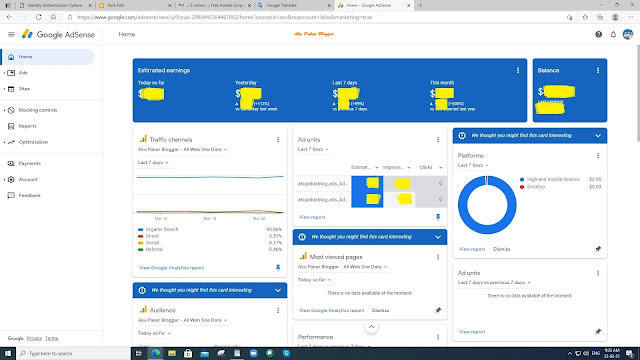
Task: Open the Help question mark icon
Action: tap(598, 35)
